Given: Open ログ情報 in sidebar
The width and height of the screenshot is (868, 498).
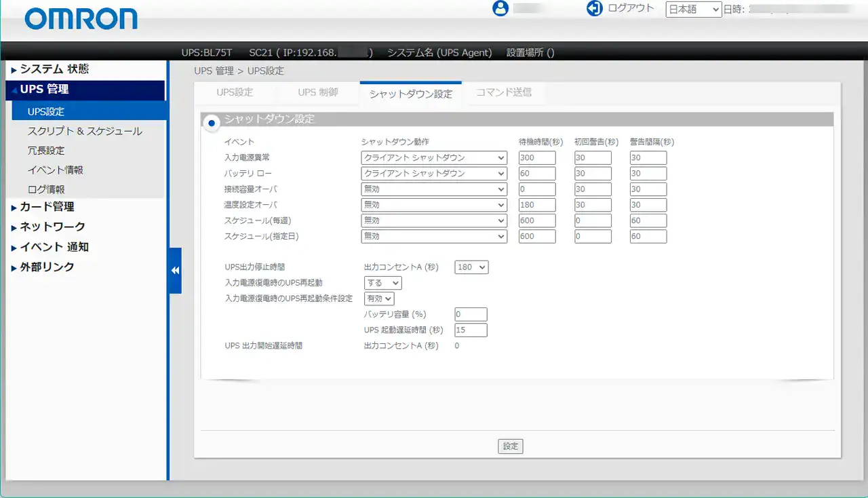Looking at the screenshot, I should 46,189.
